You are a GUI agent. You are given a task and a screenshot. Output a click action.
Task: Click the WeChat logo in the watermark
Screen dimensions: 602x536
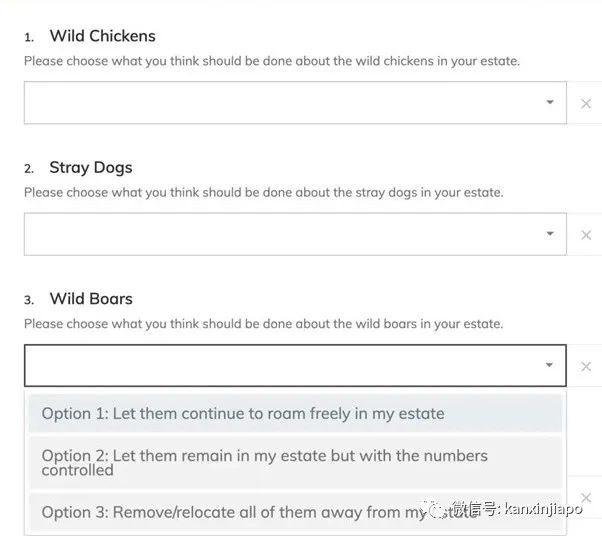pyautogui.click(x=440, y=510)
